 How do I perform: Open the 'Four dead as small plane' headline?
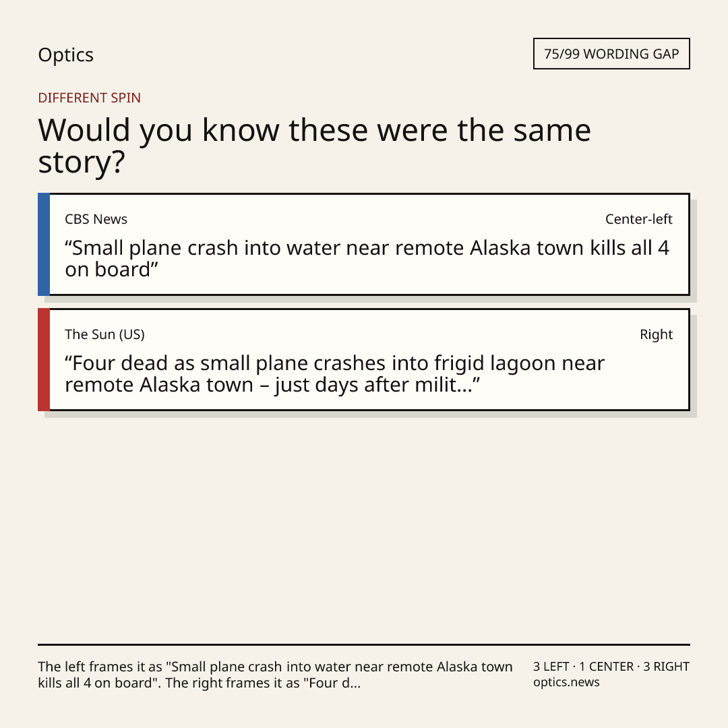click(x=334, y=373)
